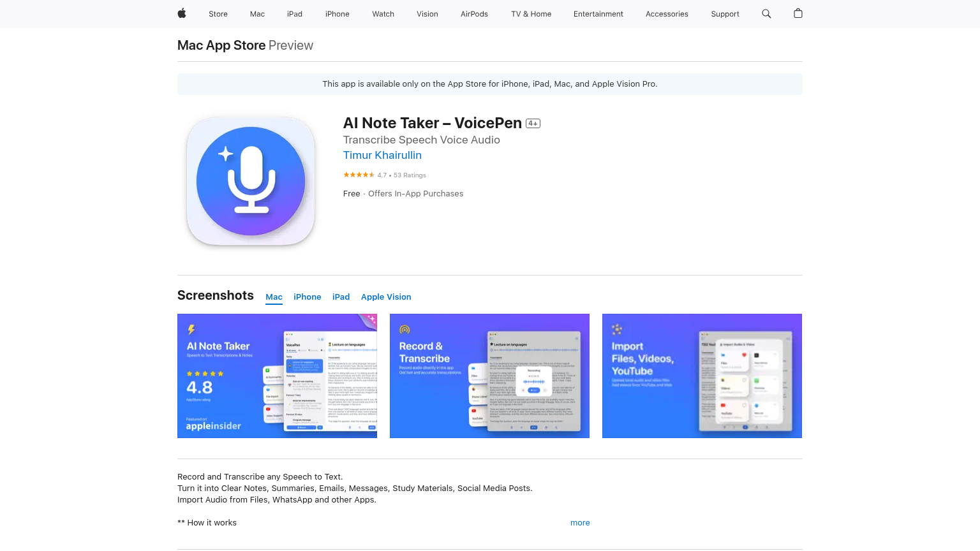
Task: Click Accessories in the top navigation
Action: (667, 14)
